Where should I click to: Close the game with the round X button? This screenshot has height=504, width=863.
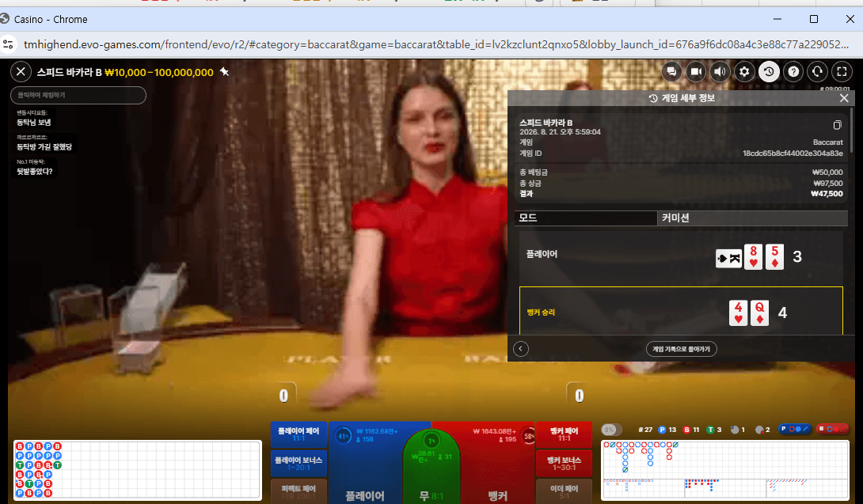(x=21, y=71)
